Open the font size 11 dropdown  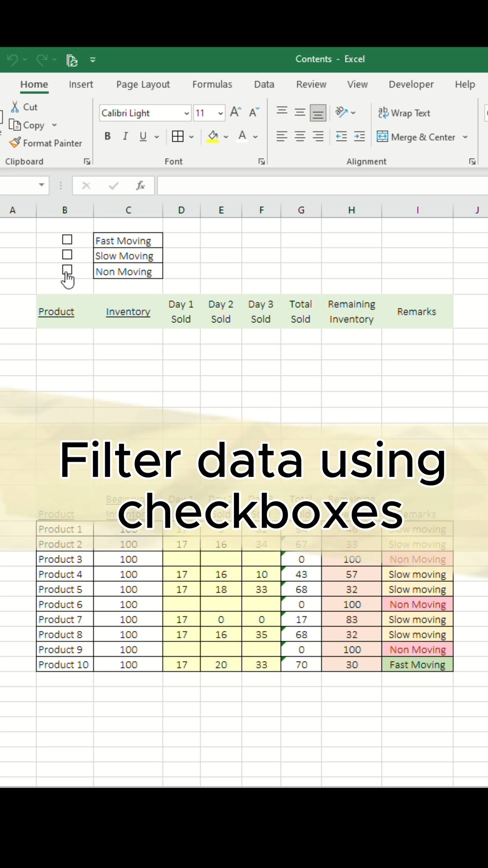coord(220,113)
